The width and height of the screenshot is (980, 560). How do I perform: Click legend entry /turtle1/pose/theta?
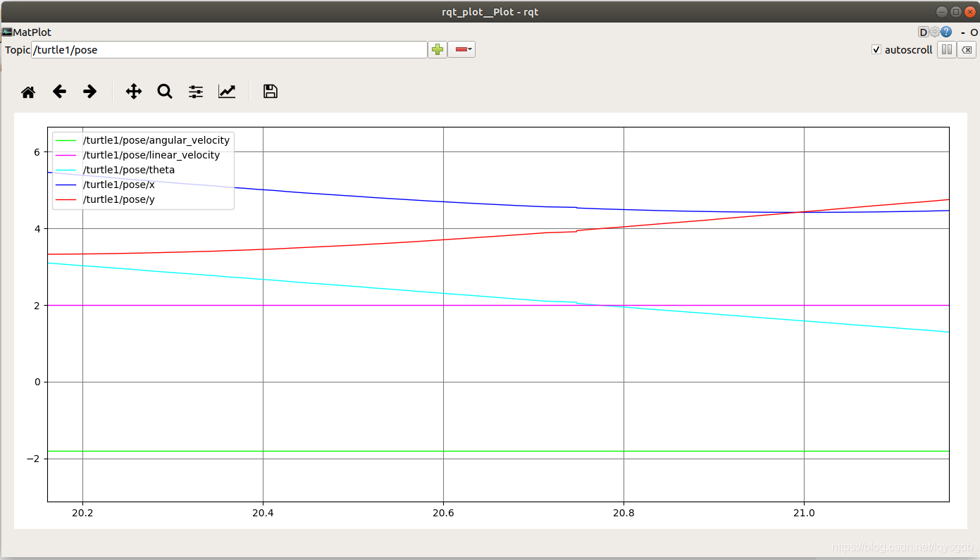click(129, 170)
